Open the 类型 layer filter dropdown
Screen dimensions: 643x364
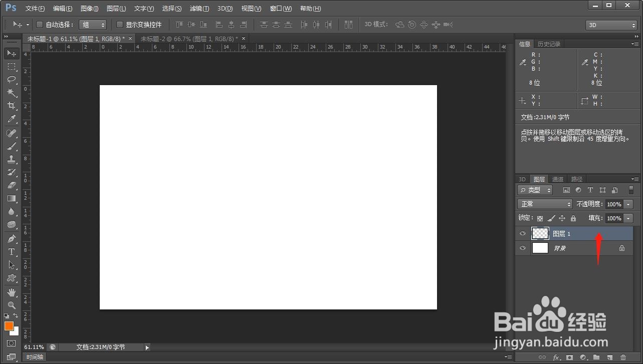[x=535, y=190]
